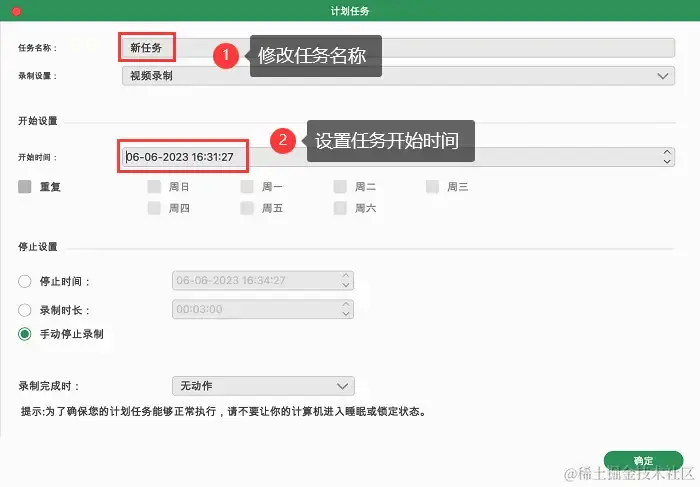
Task: Select the 录制时长 radio button
Action: pos(25,310)
